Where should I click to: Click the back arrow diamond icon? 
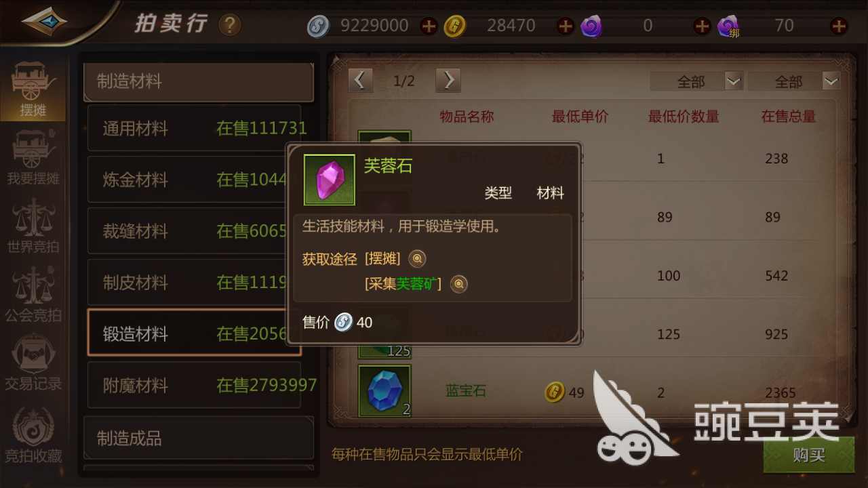45,22
